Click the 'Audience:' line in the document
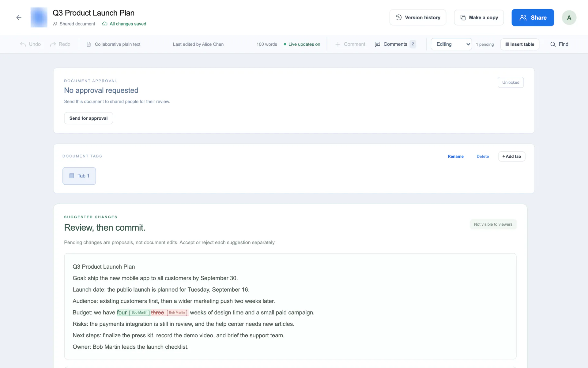 coord(174,301)
